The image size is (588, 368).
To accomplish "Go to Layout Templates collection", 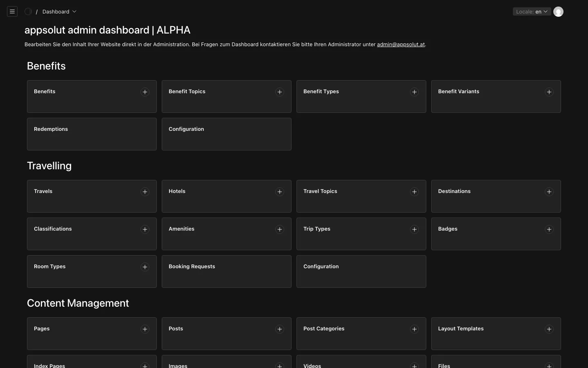I will 496,334.
